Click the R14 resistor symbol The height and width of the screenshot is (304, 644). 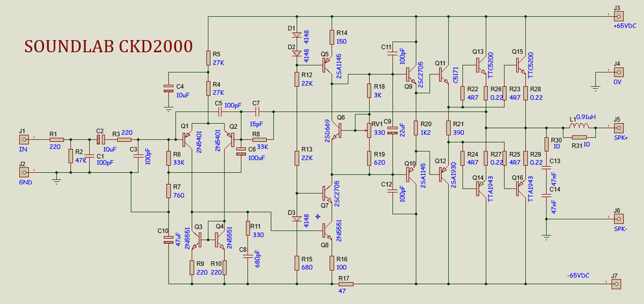(332, 36)
